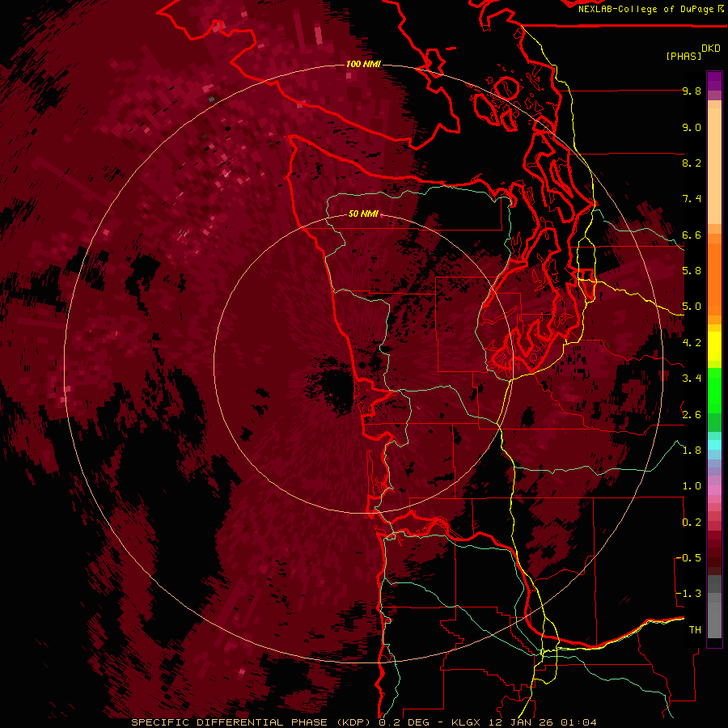728x728 pixels.
Task: Click the [PHAS] legend heading
Action: click(684, 56)
